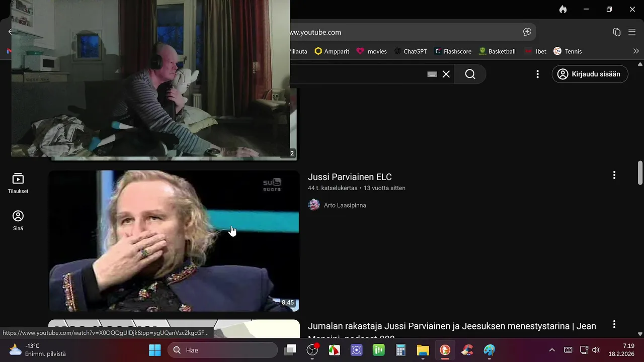644x362 pixels.
Task: Click the Jumalan rakastaja Jussi Parviainen video title
Action: [452, 331]
